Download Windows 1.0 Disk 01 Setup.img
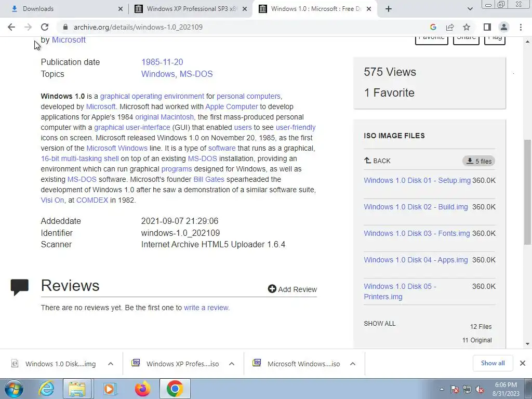Screen dimensions: 532x399 tap(417, 180)
